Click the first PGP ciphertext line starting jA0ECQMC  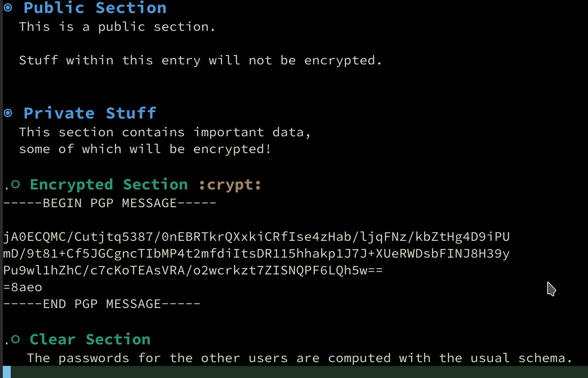256,238
